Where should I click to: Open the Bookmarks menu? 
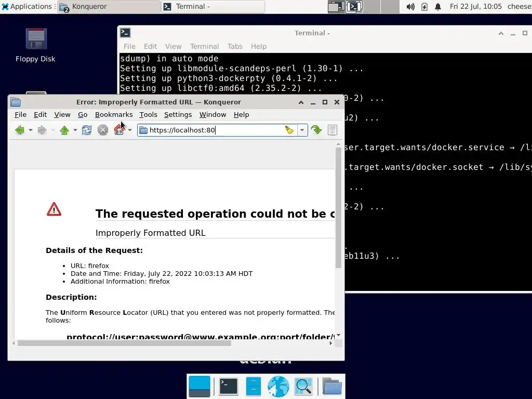(x=114, y=115)
